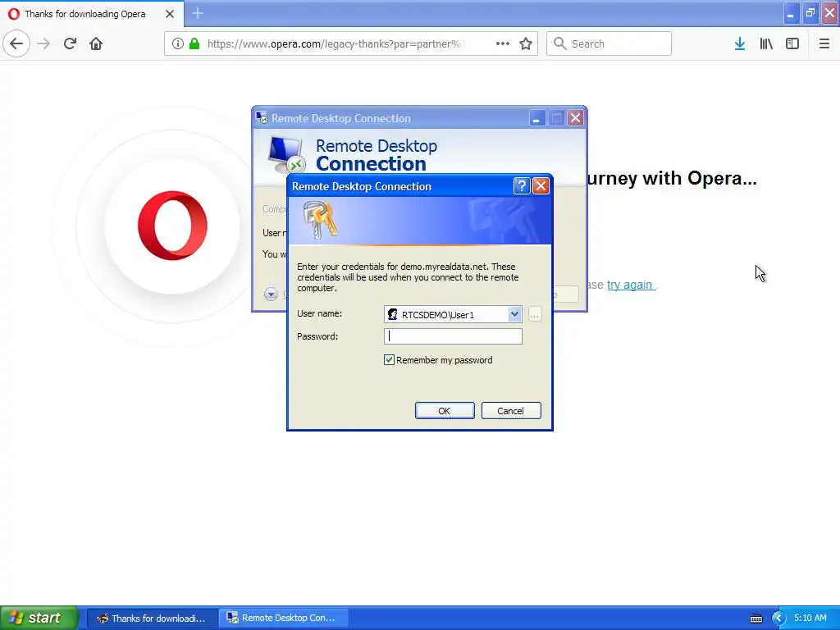
Task: Uncheck 'Remember my password' checkbox
Action: [x=390, y=360]
